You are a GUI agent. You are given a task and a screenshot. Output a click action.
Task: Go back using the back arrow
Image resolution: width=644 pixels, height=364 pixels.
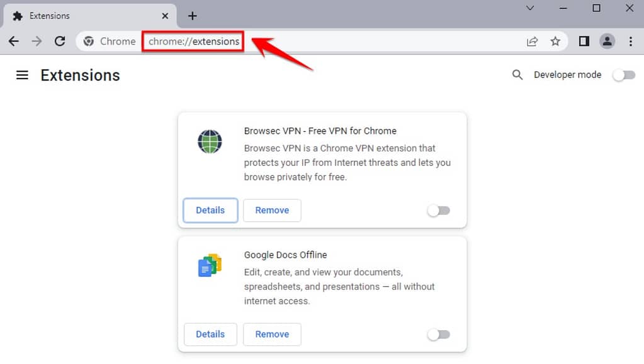pos(14,41)
